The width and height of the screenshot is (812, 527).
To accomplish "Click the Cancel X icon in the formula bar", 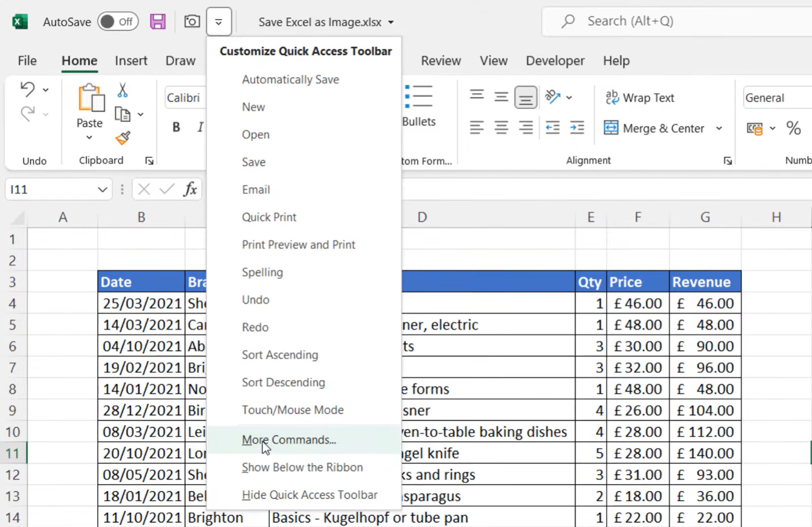I will (x=144, y=189).
